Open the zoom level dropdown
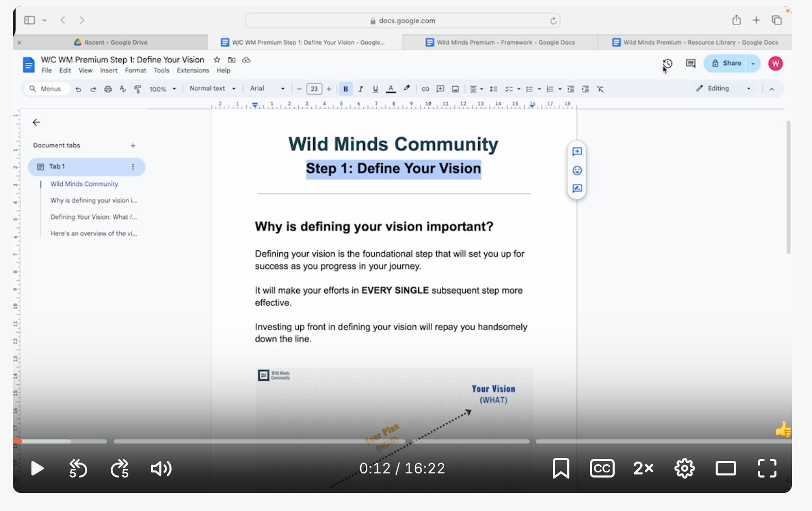 point(163,89)
